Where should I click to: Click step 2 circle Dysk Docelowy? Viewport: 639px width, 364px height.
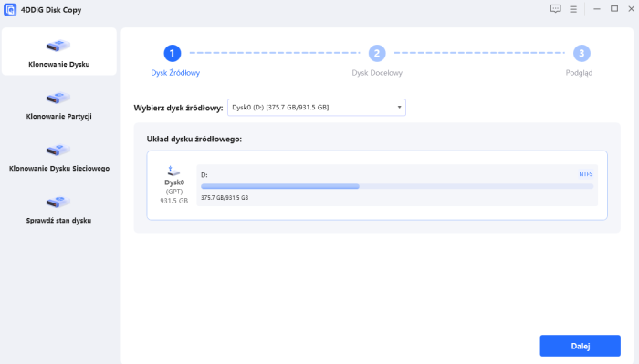point(377,53)
